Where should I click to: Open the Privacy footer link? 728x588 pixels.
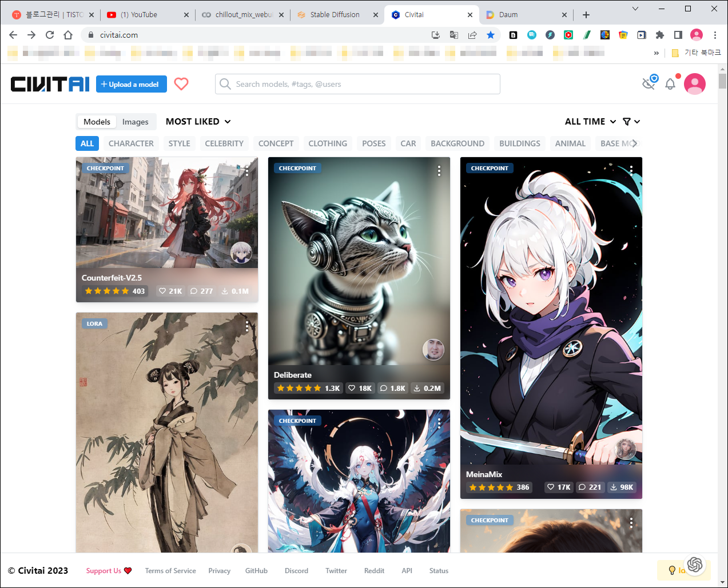point(219,570)
